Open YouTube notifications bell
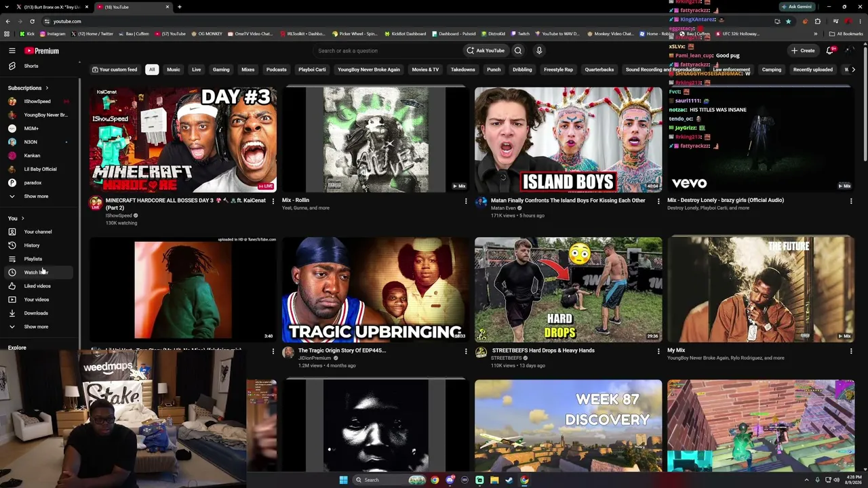868x488 pixels. (831, 51)
